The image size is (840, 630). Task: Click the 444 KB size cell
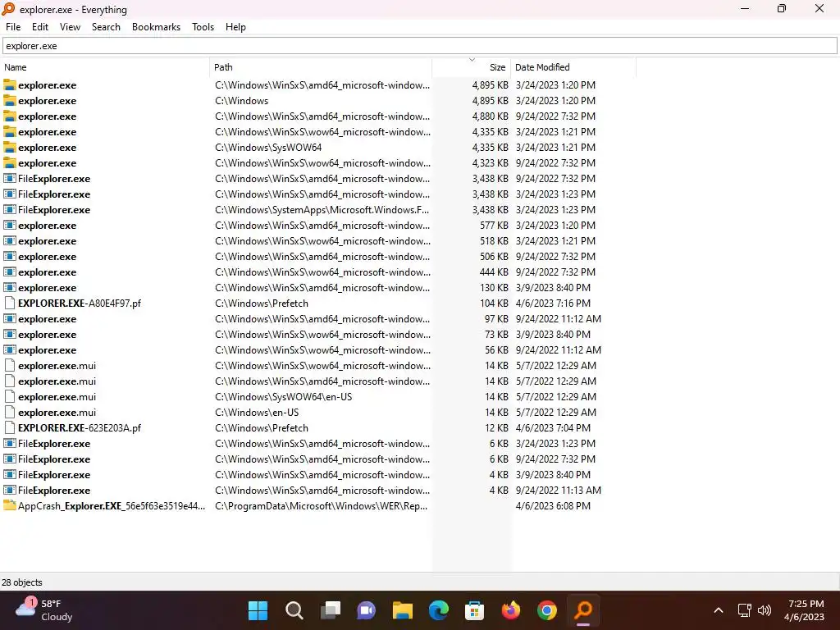coord(494,272)
